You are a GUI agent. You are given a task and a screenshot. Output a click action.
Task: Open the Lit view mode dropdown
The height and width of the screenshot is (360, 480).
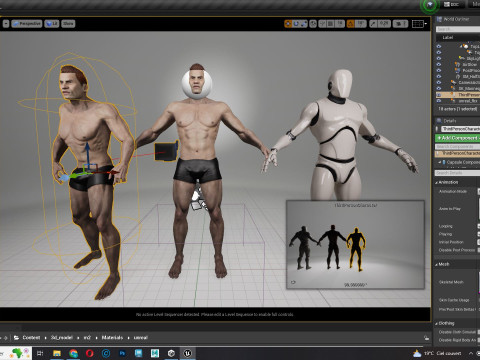tap(52, 24)
